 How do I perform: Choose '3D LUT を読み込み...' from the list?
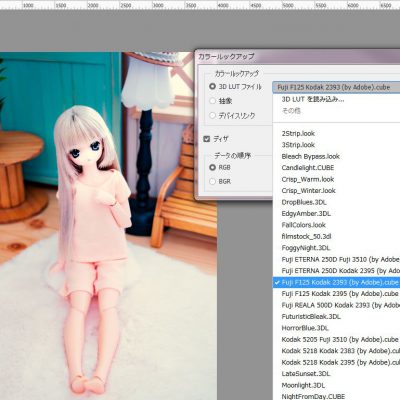313,99
